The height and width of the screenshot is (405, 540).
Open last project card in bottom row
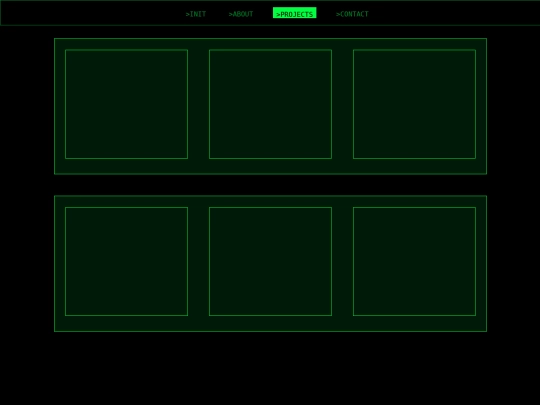(x=414, y=261)
